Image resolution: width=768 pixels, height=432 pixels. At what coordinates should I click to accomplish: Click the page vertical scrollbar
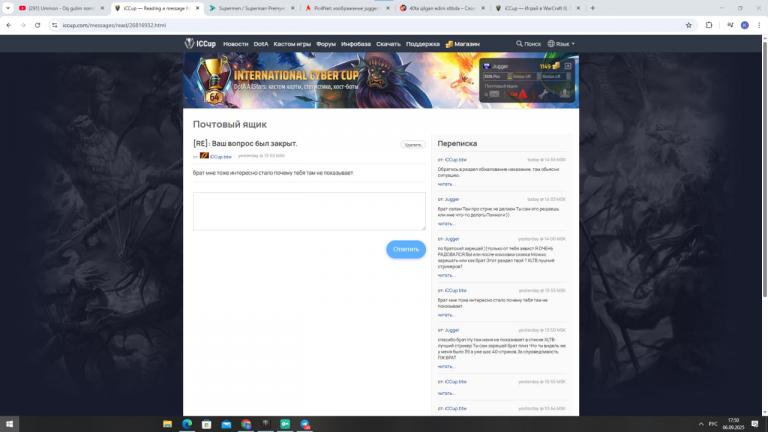765,167
